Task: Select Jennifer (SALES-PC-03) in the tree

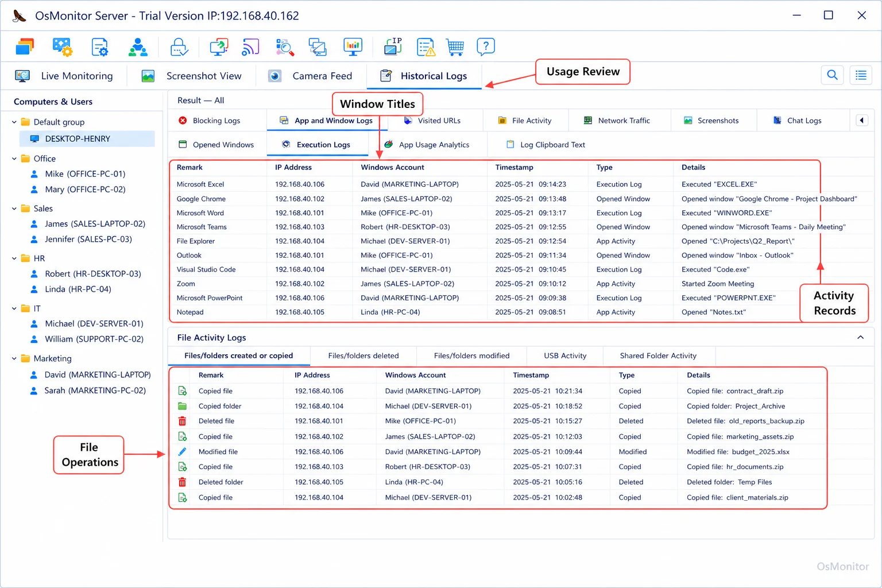Action: (x=81, y=239)
